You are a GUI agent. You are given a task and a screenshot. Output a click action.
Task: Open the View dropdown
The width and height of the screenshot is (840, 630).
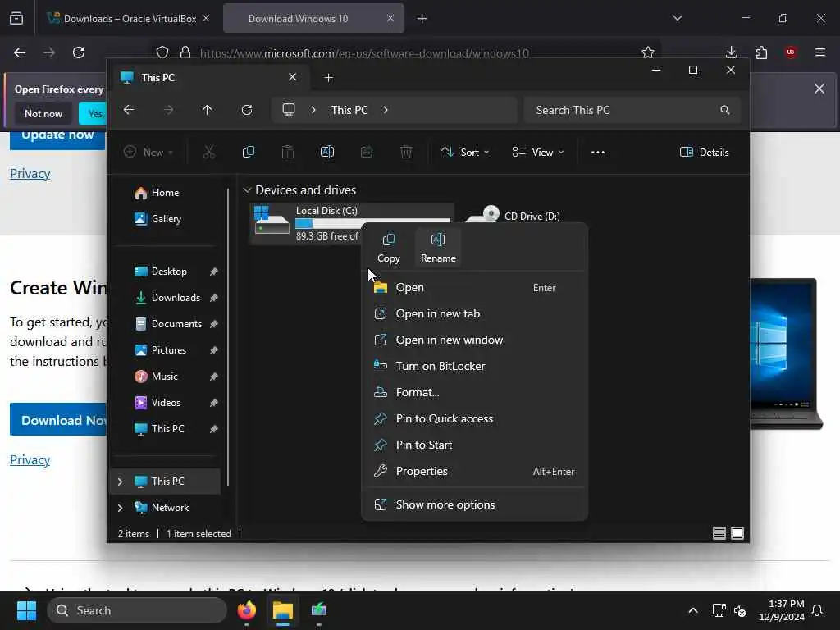pos(538,153)
